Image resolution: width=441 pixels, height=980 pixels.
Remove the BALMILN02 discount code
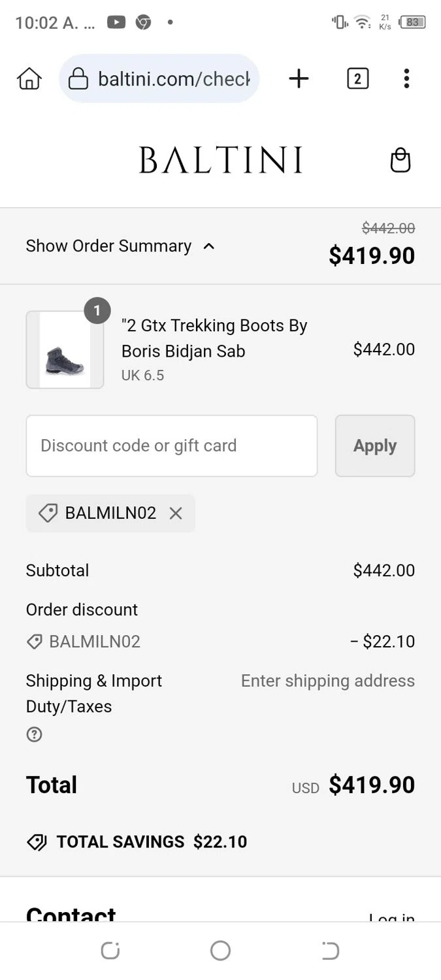pyautogui.click(x=176, y=514)
